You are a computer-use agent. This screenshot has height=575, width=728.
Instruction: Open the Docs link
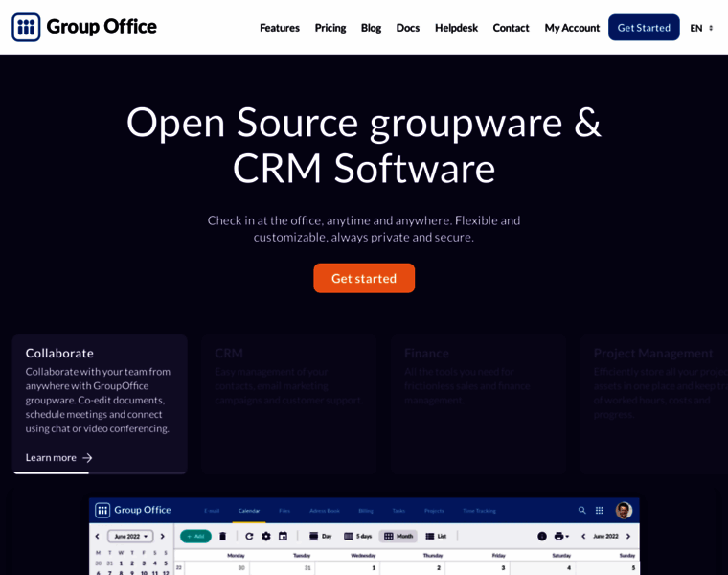[408, 28]
